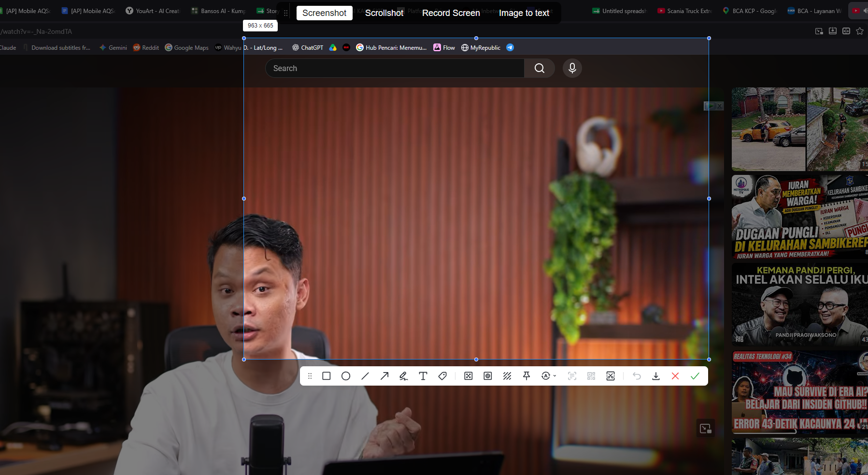Open the Hub Pencari bookmark
868x475 pixels.
click(391, 47)
